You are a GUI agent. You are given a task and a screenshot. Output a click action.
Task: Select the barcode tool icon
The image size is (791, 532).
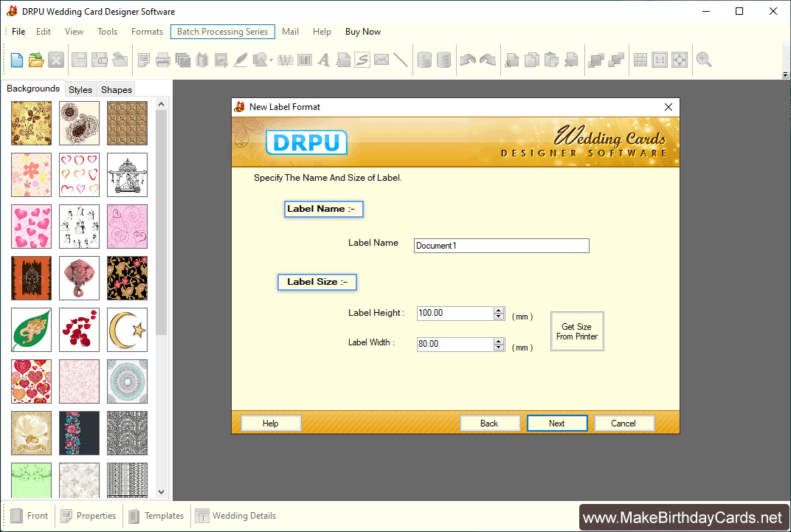point(305,60)
